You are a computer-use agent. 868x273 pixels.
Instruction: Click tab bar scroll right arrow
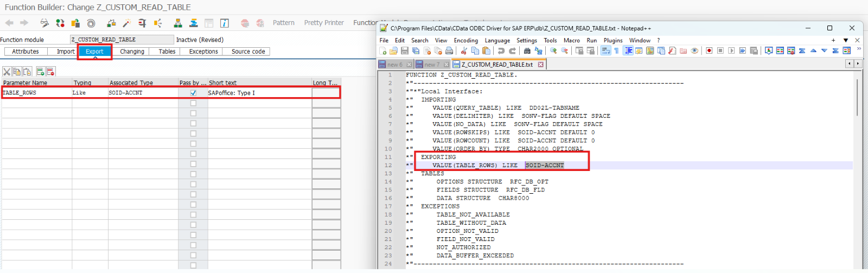(x=858, y=64)
